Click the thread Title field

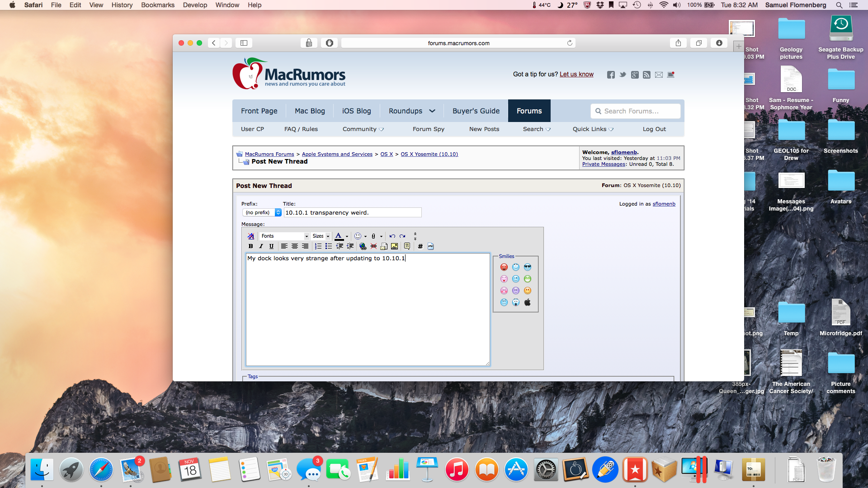(x=352, y=212)
